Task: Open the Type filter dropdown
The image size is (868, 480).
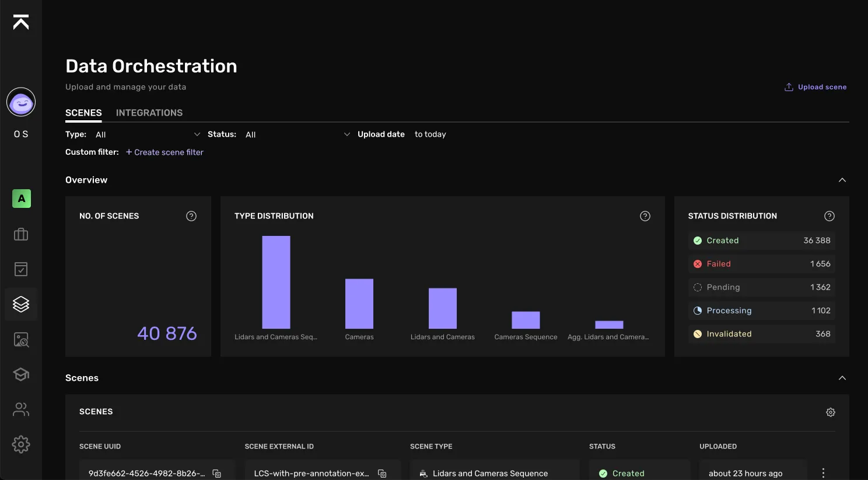Action: [x=148, y=134]
